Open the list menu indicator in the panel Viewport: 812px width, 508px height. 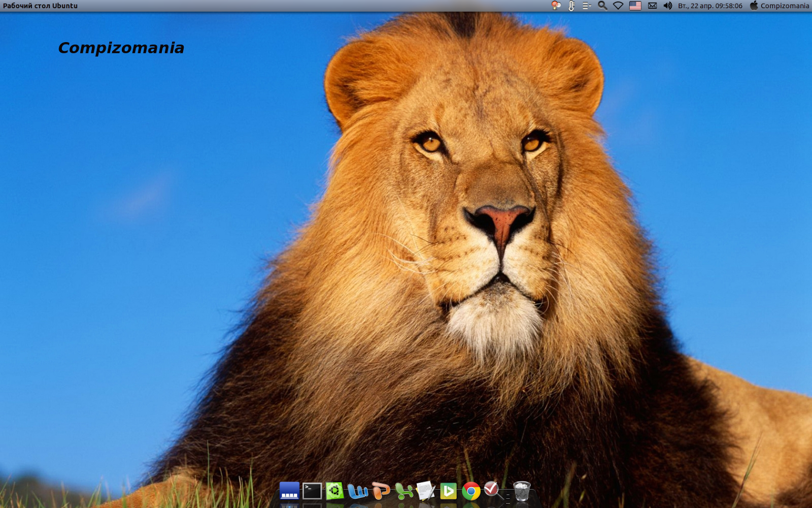click(587, 6)
